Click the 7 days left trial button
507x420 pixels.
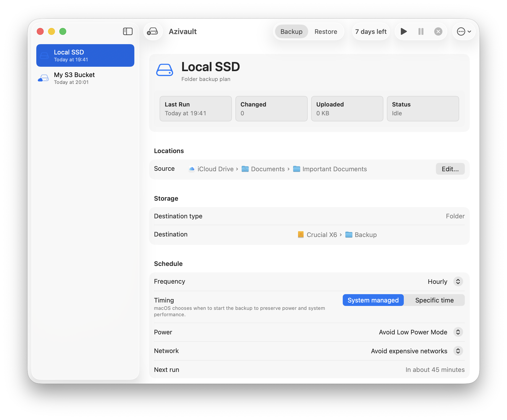tap(371, 31)
